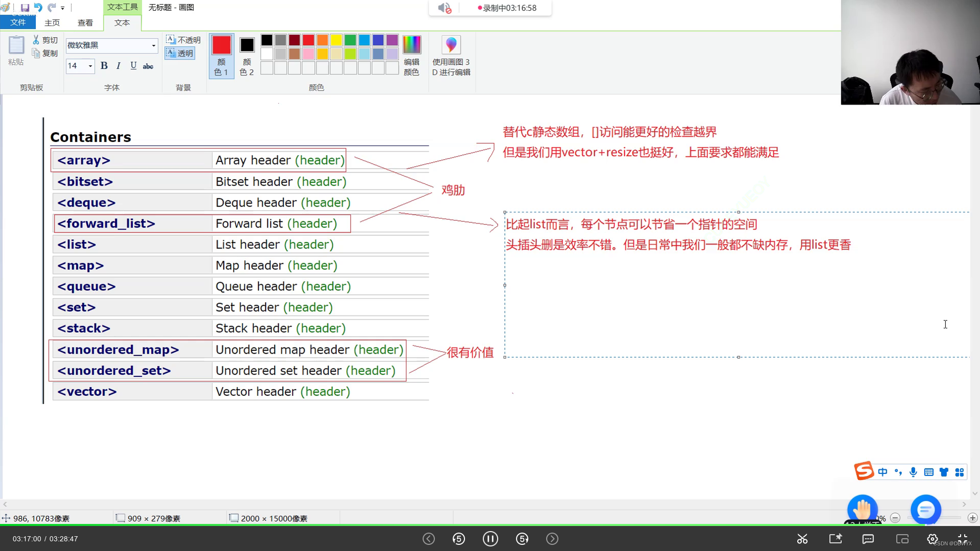The width and height of the screenshot is (980, 551).
Task: Pause the video playback
Action: click(x=490, y=538)
